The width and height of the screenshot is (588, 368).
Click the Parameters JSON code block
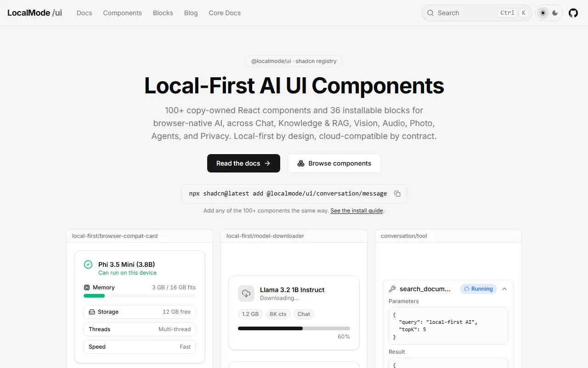pyautogui.click(x=448, y=326)
